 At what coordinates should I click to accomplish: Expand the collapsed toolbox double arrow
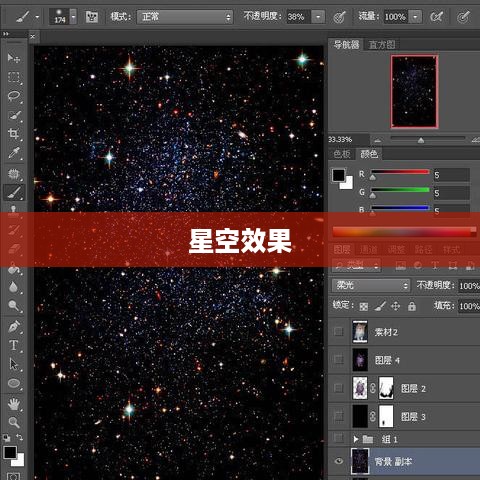[x=6, y=34]
